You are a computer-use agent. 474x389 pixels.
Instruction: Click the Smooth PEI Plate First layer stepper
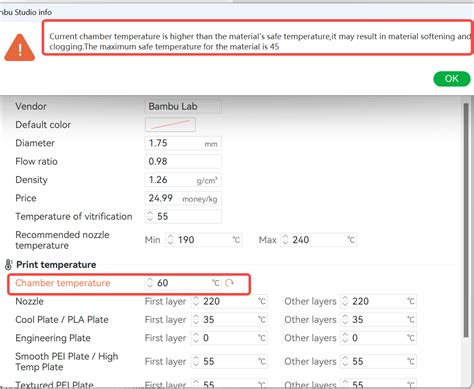coord(196,361)
